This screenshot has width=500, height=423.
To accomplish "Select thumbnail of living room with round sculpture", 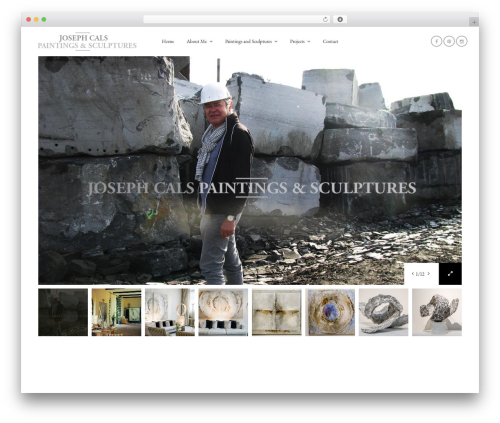I will click(x=170, y=312).
